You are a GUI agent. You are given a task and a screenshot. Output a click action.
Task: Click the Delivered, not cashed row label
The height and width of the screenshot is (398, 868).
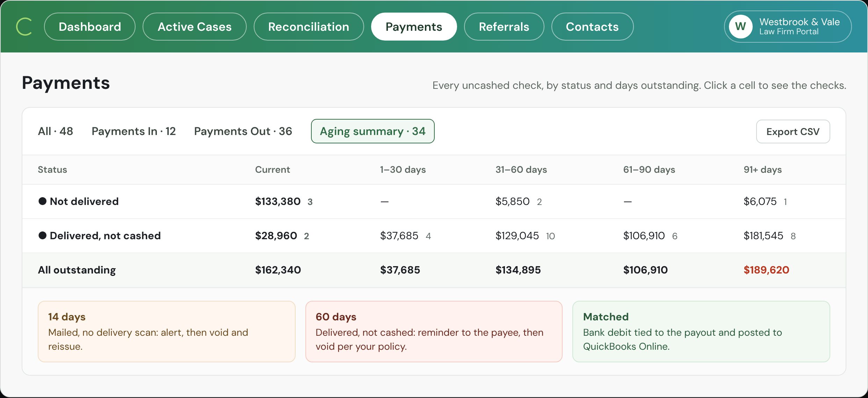click(x=100, y=236)
